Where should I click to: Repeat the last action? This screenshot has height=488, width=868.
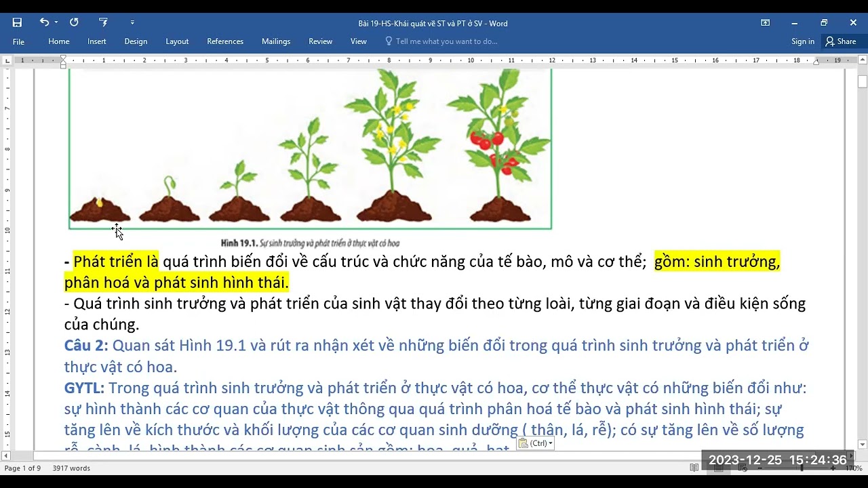[x=74, y=22]
